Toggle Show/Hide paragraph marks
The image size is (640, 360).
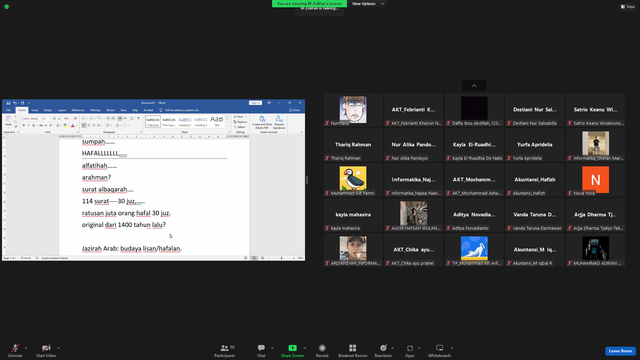click(138, 118)
